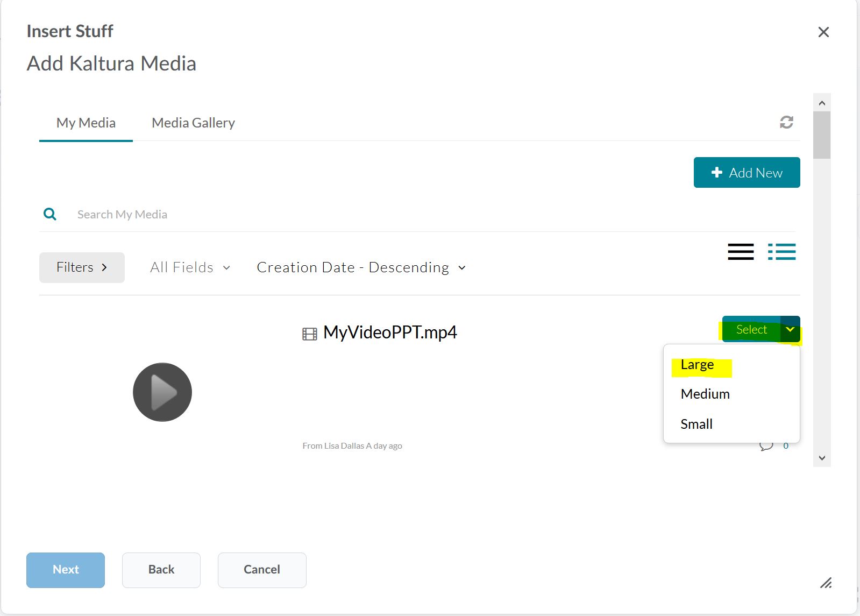This screenshot has height=616, width=860.
Task: Switch to detailed list view icon
Action: [x=781, y=252]
